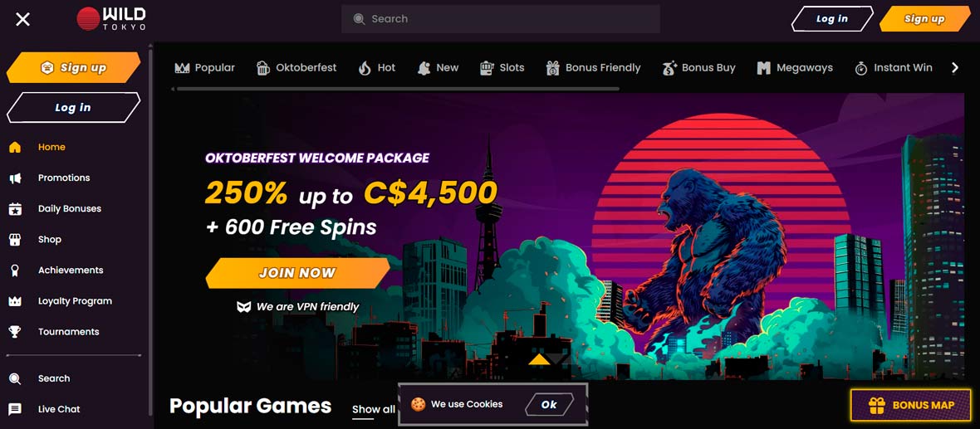Click the Daily Bonuses calendar icon
Viewport: 980px width, 429px height.
point(15,209)
